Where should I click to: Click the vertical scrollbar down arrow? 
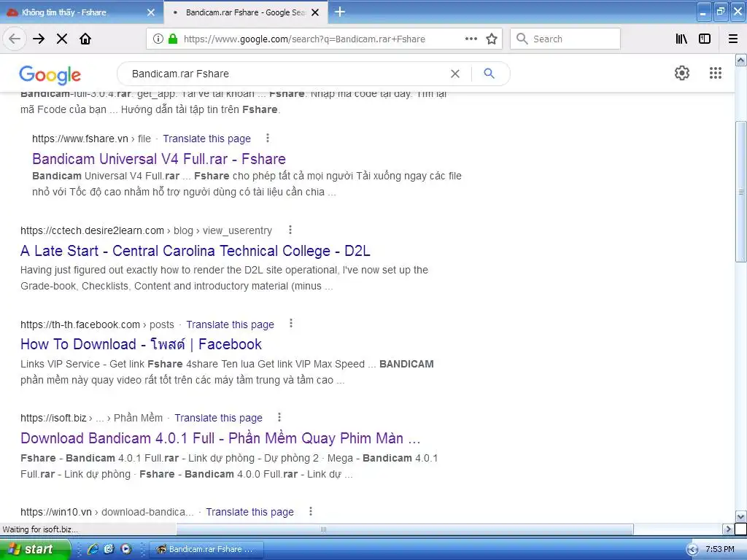741,517
